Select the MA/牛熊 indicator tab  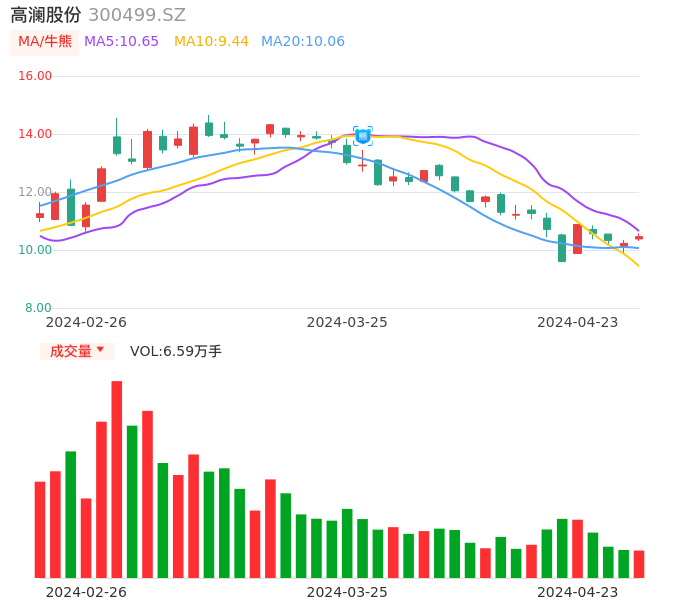[45, 42]
